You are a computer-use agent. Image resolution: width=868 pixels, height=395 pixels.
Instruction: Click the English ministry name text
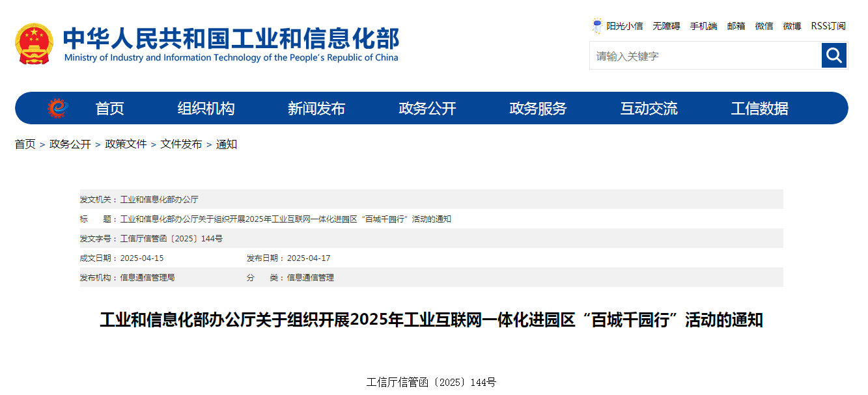pos(231,58)
